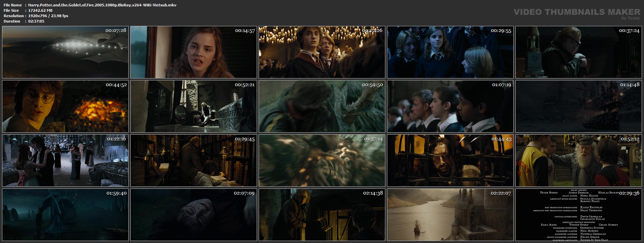Open the blurred thumbnail at 01:37:14

coord(322,161)
